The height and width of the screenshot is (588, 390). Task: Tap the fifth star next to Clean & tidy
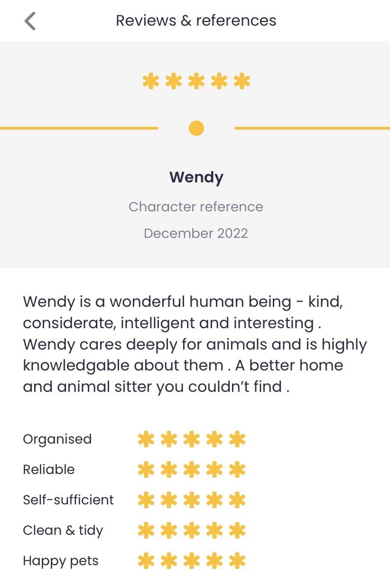237,531
